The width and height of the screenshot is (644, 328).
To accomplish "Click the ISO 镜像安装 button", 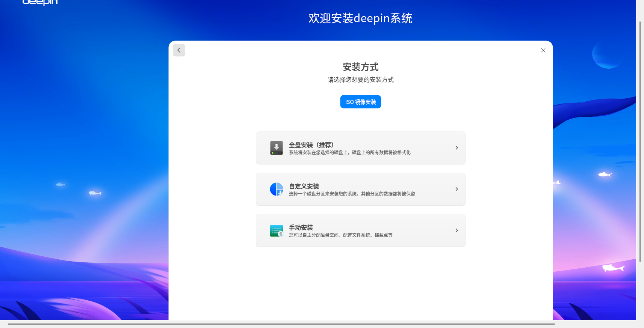I will point(360,102).
